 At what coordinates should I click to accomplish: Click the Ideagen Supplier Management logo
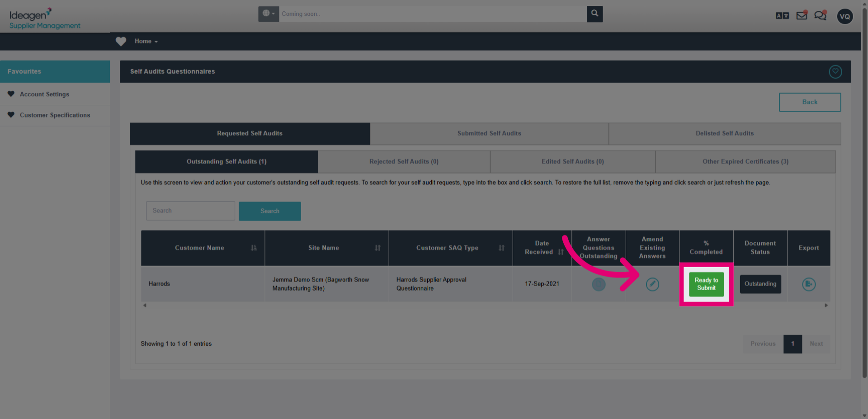pyautogui.click(x=44, y=19)
